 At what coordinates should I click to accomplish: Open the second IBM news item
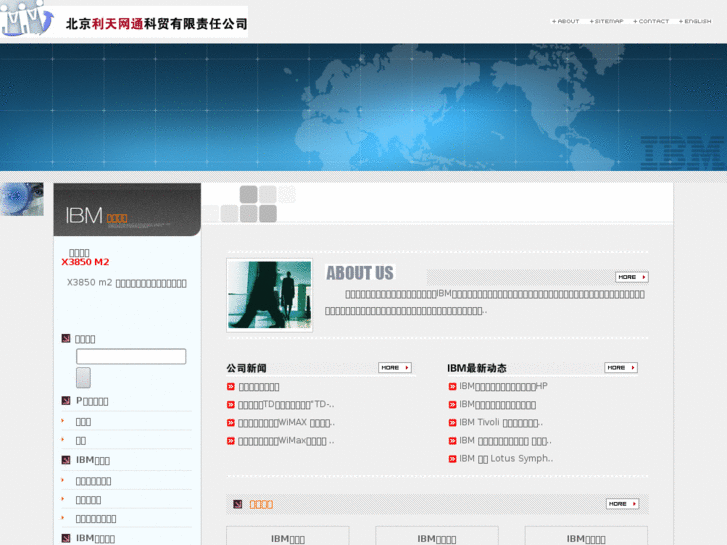tap(497, 404)
